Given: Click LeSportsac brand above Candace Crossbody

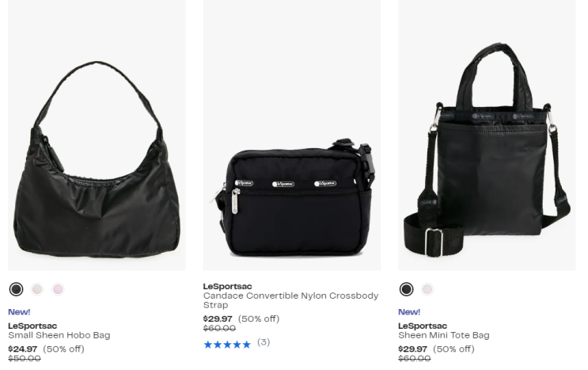Looking at the screenshot, I should [228, 286].
